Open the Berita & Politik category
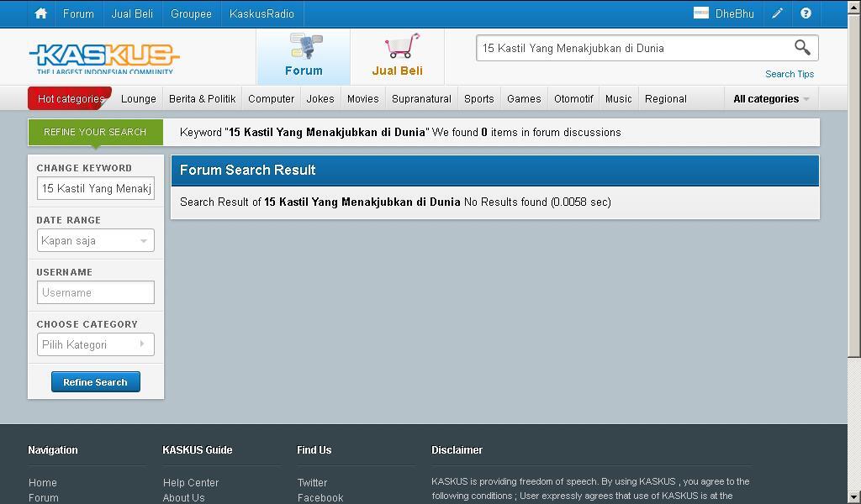This screenshot has height=504, width=861. 202,99
